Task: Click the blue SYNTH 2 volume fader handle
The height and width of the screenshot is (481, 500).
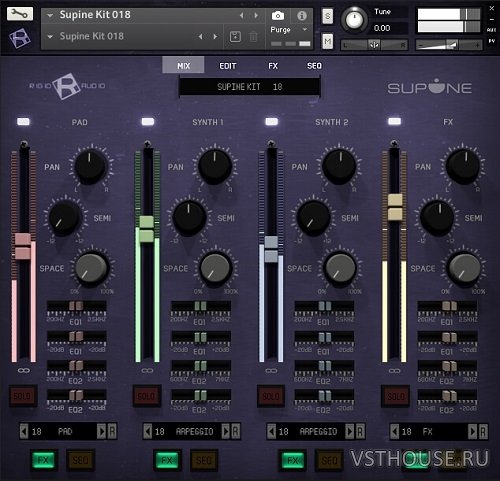Action: [271, 249]
